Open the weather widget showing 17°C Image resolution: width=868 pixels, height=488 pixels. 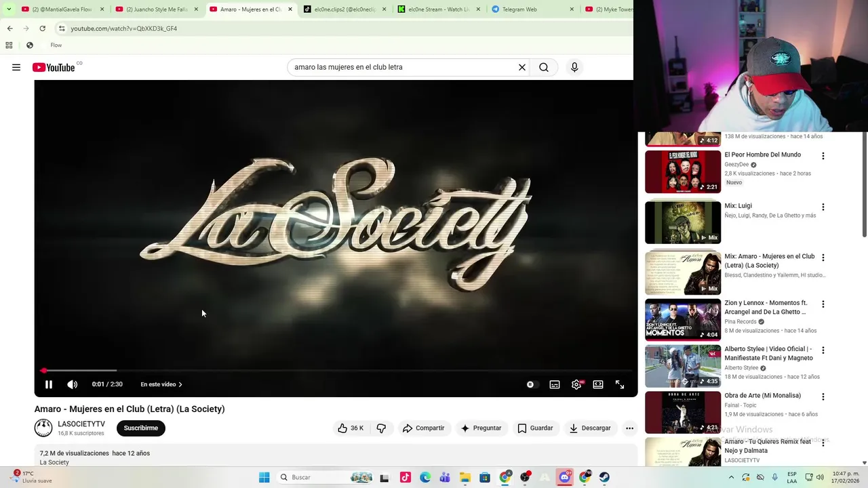coord(31,477)
